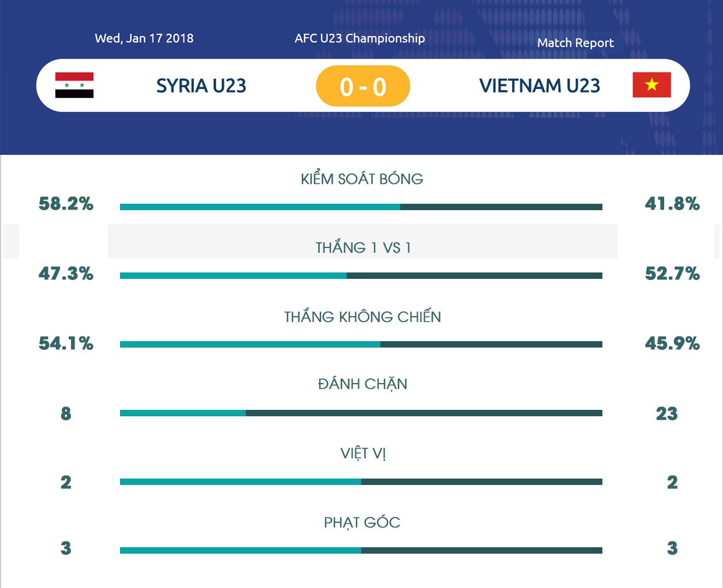
Task: Click the Vietnam flag icon
Action: pos(651,85)
